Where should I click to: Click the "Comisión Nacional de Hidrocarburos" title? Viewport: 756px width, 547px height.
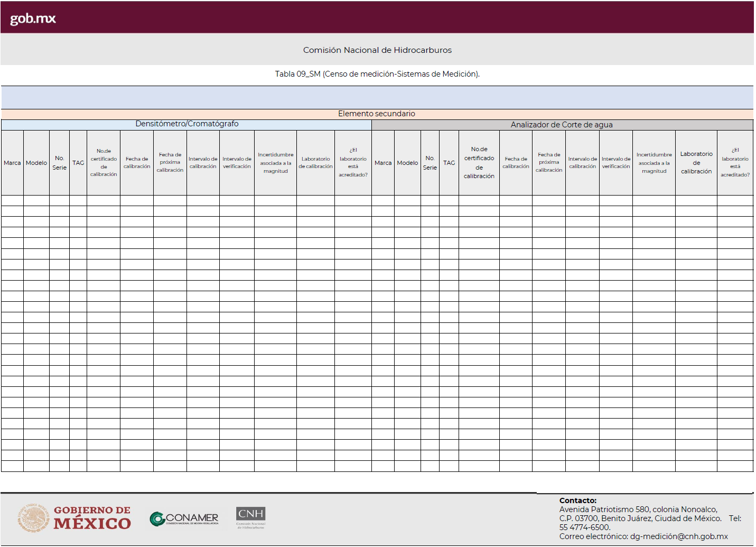(x=377, y=50)
